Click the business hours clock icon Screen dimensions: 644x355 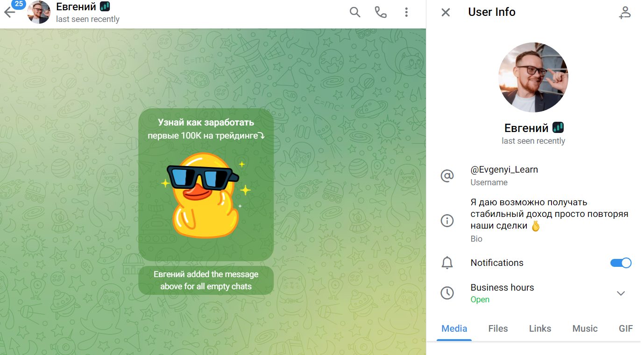click(447, 293)
